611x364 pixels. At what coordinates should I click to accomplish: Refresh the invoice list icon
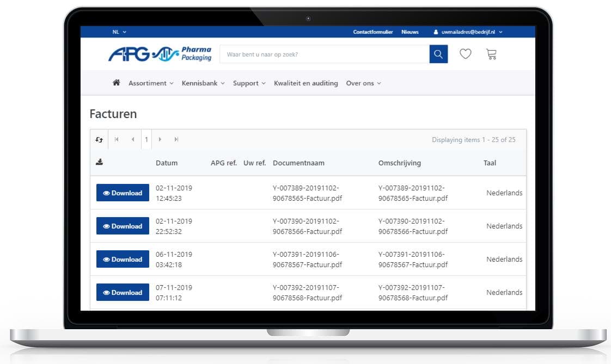click(x=99, y=140)
